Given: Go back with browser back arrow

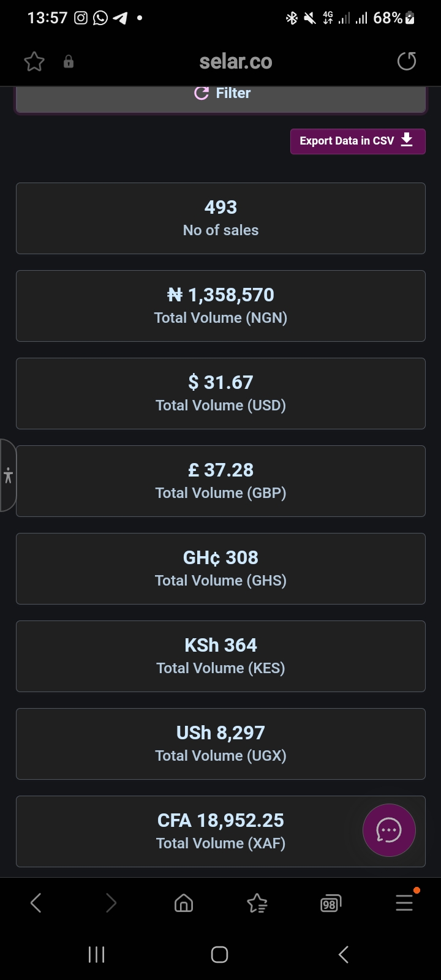Looking at the screenshot, I should (x=36, y=903).
